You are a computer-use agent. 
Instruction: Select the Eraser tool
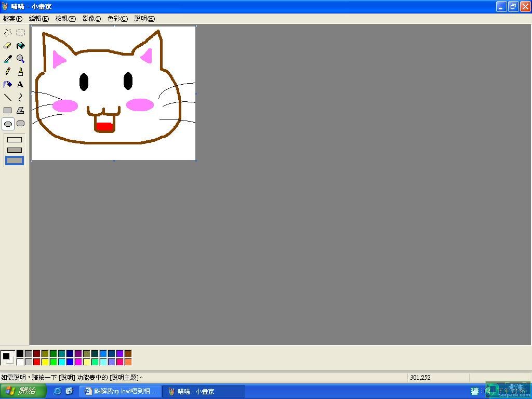[8, 46]
